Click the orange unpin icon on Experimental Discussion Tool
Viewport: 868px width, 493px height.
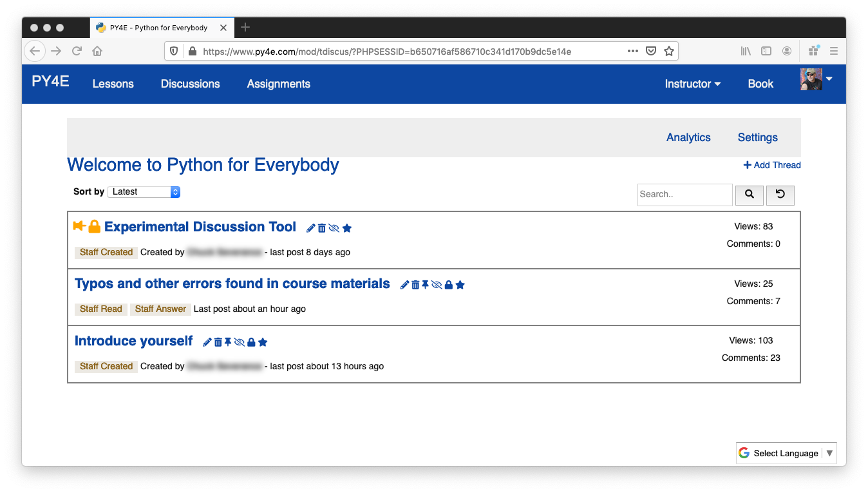[x=79, y=226]
